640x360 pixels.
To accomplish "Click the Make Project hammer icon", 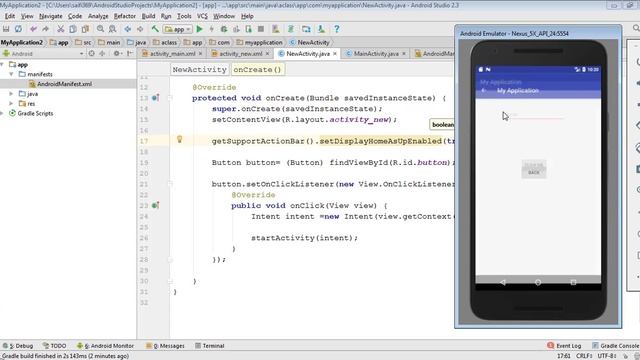I will 155,29.
